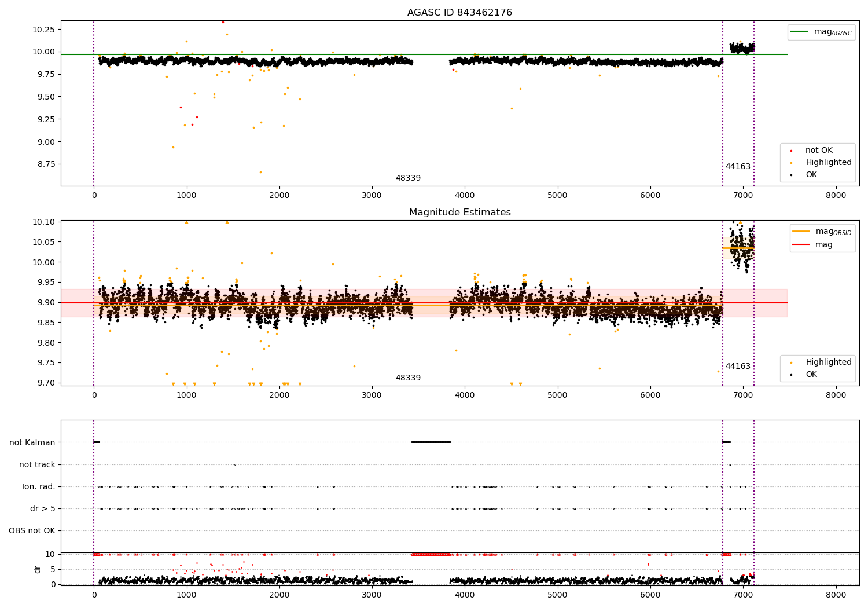
Task: Click the 'AGASC ID 843462176' plot title
Action: 459,13
